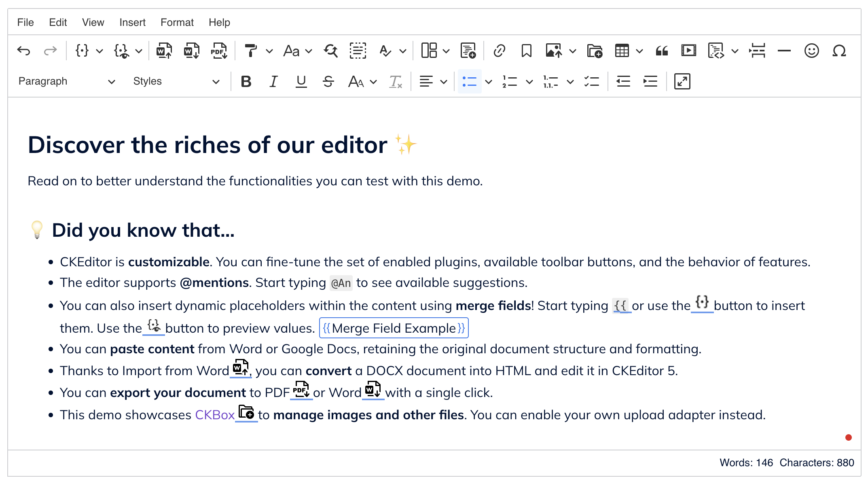Insert a page break

point(757,51)
